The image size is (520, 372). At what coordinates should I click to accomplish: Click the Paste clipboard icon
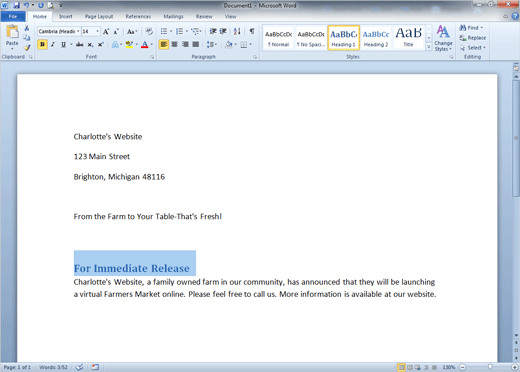(x=12, y=32)
